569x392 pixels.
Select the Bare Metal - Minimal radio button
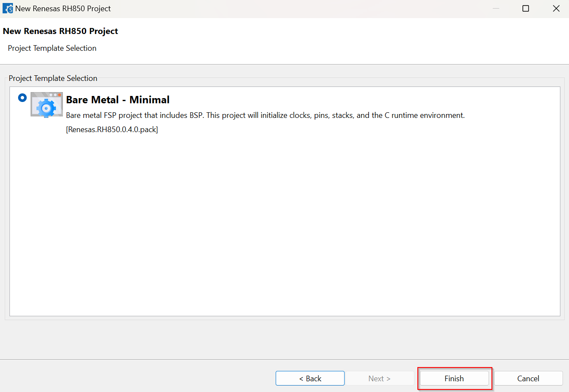click(x=22, y=98)
